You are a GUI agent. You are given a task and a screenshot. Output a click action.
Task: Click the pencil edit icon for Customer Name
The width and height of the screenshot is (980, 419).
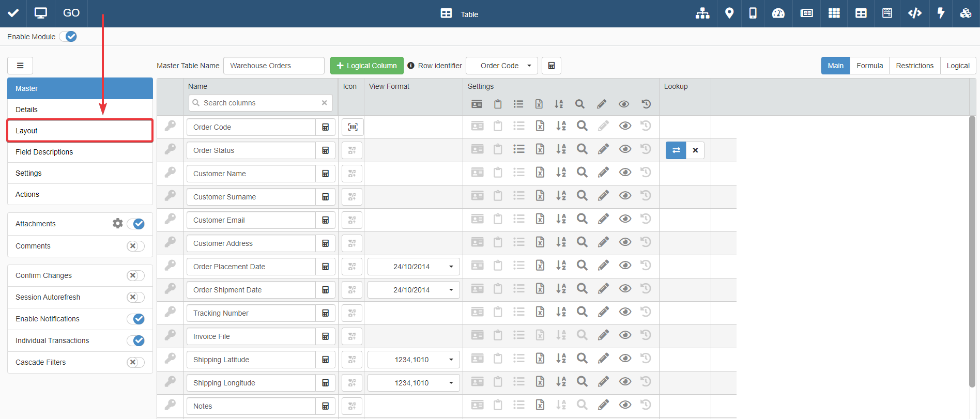click(603, 173)
